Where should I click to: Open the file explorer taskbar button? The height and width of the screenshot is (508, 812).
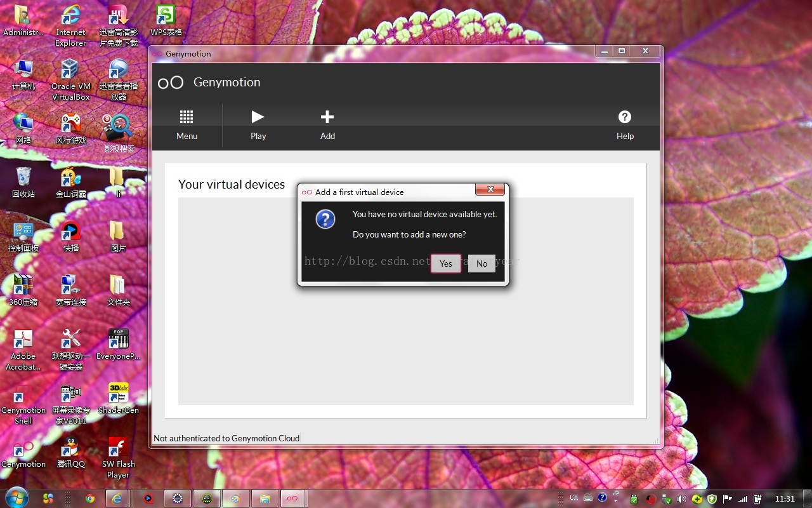(x=265, y=498)
